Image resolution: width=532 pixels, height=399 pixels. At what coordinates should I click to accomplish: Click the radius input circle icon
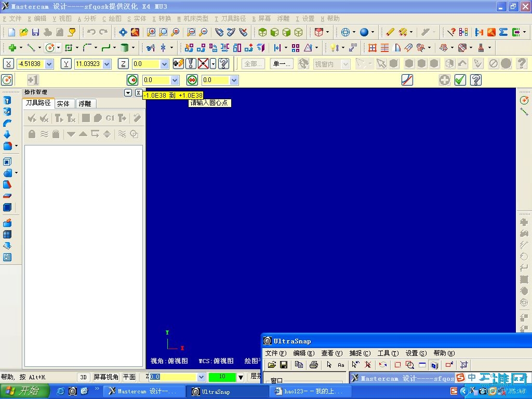point(132,80)
